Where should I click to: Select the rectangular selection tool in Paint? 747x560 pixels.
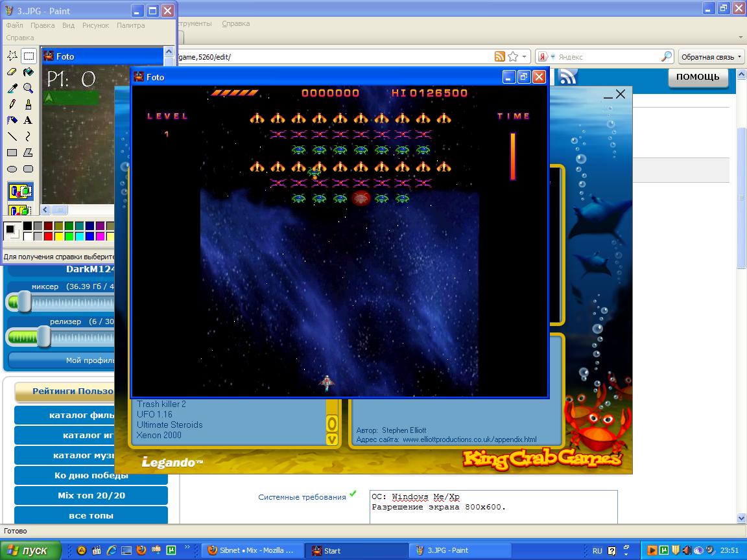pos(29,56)
